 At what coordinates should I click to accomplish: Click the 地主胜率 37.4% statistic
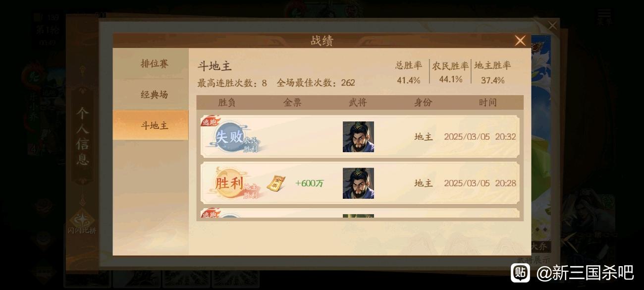(x=492, y=72)
